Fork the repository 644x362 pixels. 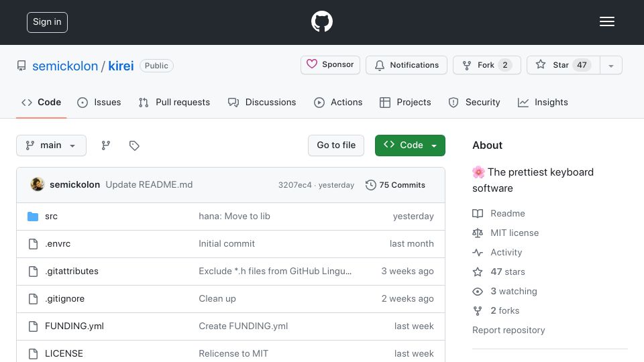(487, 65)
